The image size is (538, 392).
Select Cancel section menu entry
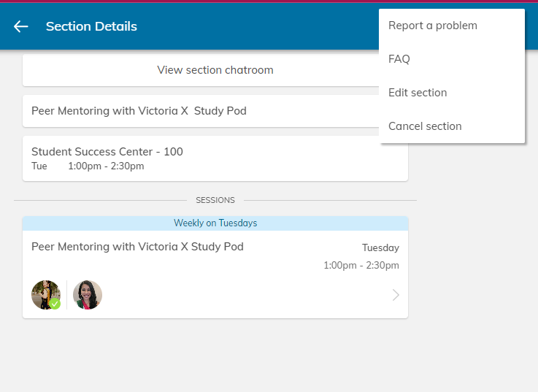pyautogui.click(x=425, y=126)
